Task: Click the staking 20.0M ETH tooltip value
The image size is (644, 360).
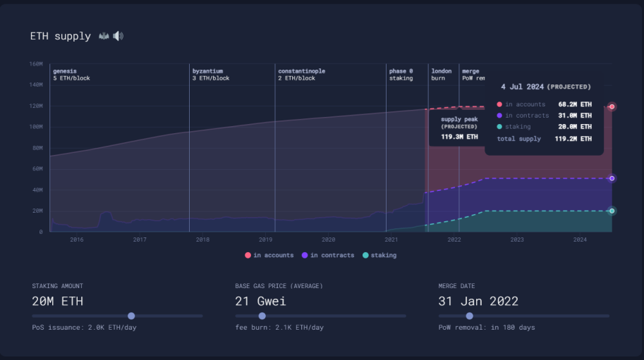Action: 575,127
